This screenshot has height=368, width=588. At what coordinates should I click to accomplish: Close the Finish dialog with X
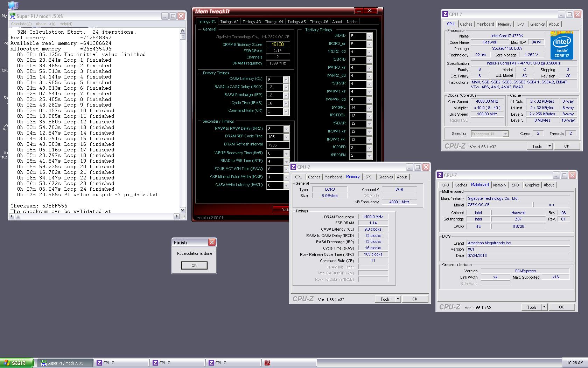click(x=212, y=242)
